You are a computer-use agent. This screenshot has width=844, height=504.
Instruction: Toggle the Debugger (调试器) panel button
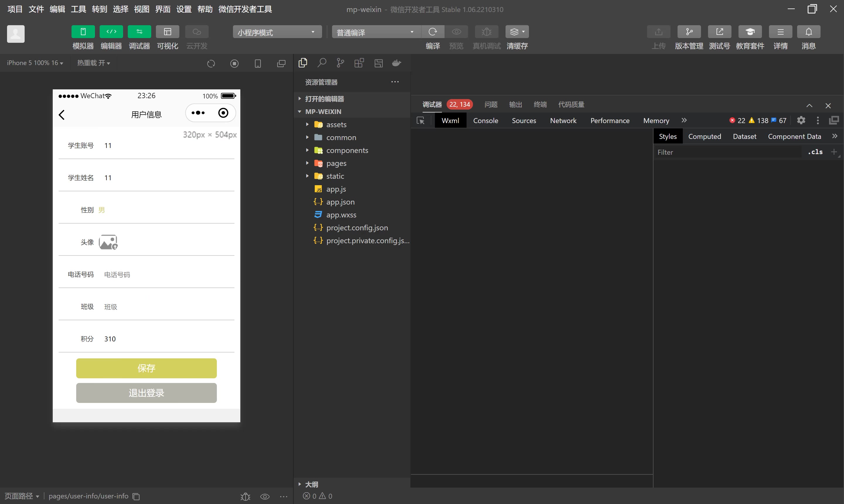(139, 32)
